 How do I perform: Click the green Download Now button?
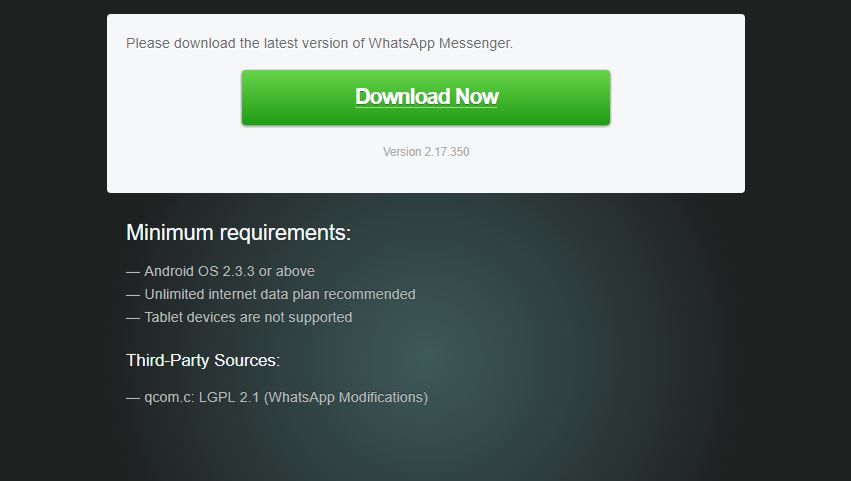point(426,97)
